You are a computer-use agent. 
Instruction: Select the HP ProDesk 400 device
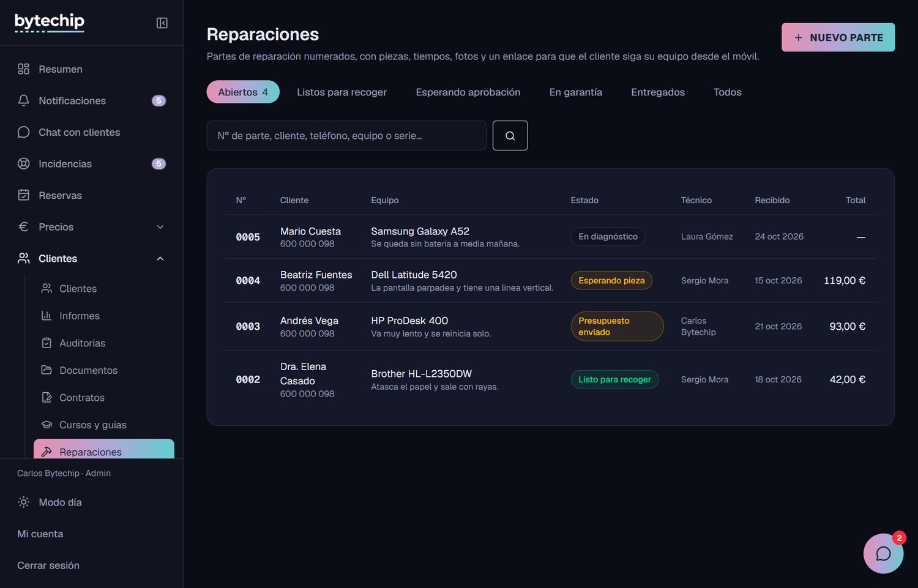tap(409, 321)
